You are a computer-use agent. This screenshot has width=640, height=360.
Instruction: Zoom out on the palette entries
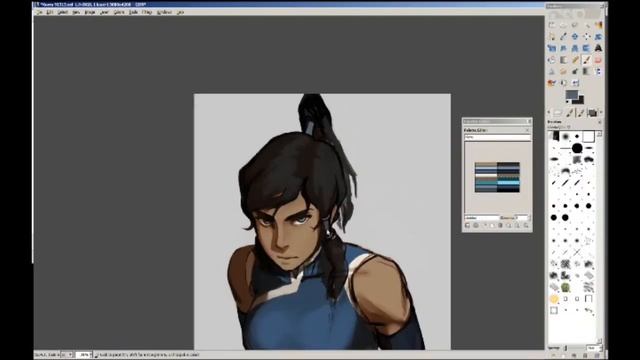[509, 225]
